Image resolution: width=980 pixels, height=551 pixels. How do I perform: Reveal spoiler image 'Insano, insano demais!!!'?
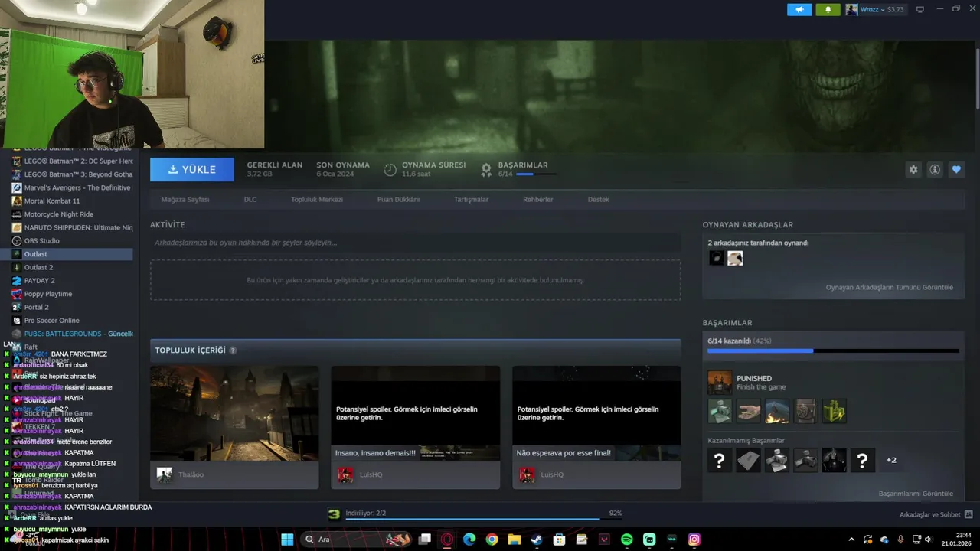point(415,413)
